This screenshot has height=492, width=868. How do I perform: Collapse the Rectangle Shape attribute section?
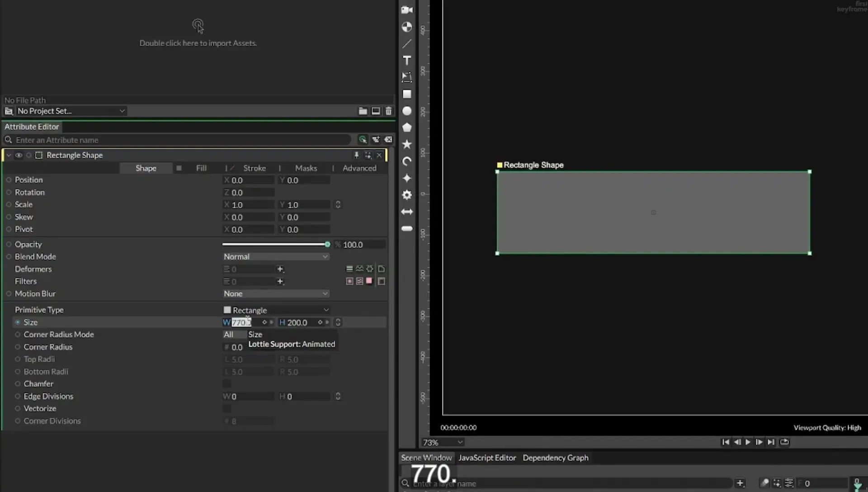[x=9, y=155]
